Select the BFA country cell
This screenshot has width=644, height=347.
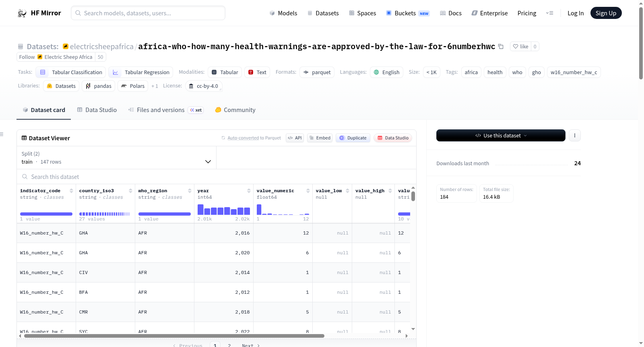pyautogui.click(x=105, y=292)
